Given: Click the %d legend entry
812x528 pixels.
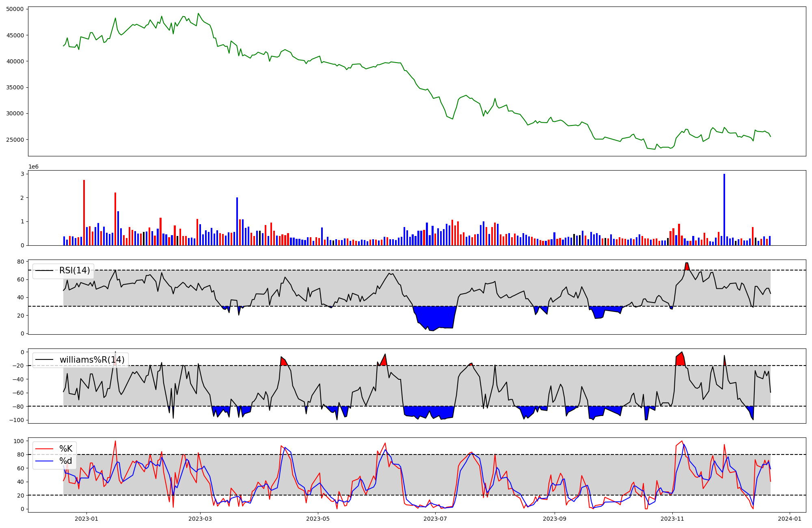Looking at the screenshot, I should 66,461.
